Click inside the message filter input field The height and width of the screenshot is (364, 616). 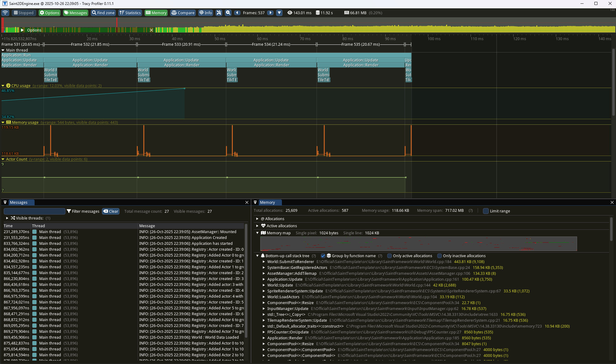tap(34, 211)
